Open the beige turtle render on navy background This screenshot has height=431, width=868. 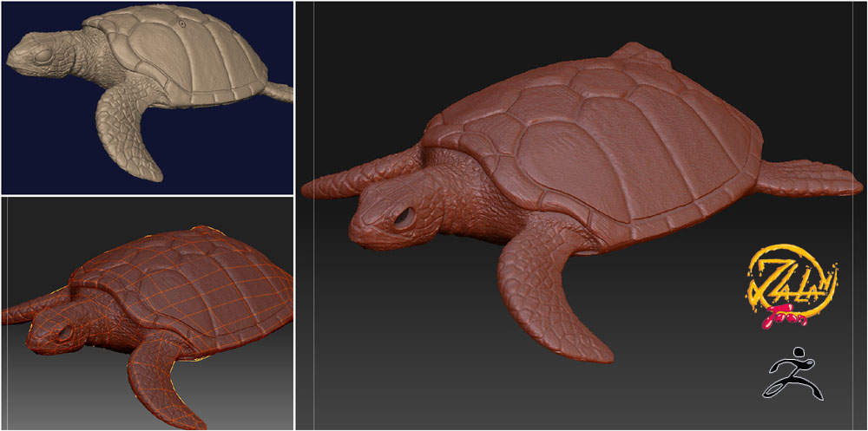147,97
